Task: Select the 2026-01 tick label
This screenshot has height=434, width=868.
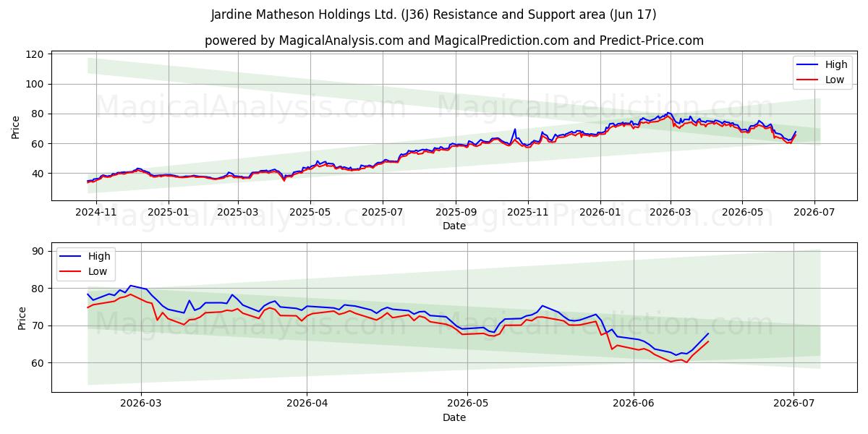Action: click(600, 213)
